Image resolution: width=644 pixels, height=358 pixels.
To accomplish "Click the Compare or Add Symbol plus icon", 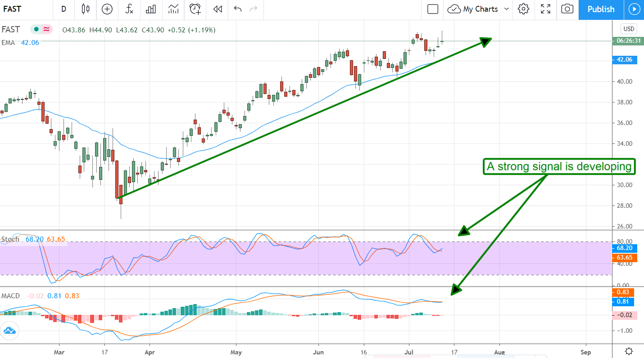I will pyautogui.click(x=107, y=9).
